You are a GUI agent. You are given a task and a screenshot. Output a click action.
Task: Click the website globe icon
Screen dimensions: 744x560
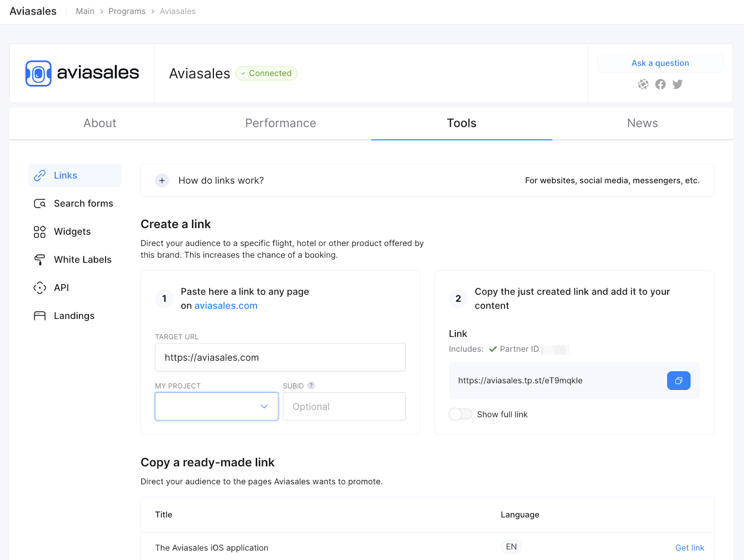(643, 84)
